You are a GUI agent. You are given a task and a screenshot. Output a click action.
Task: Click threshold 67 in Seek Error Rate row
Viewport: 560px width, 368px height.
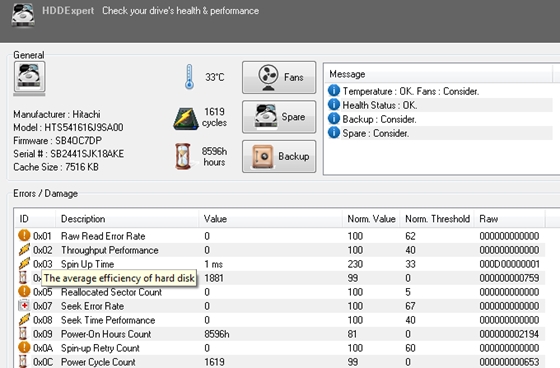pyautogui.click(x=410, y=306)
